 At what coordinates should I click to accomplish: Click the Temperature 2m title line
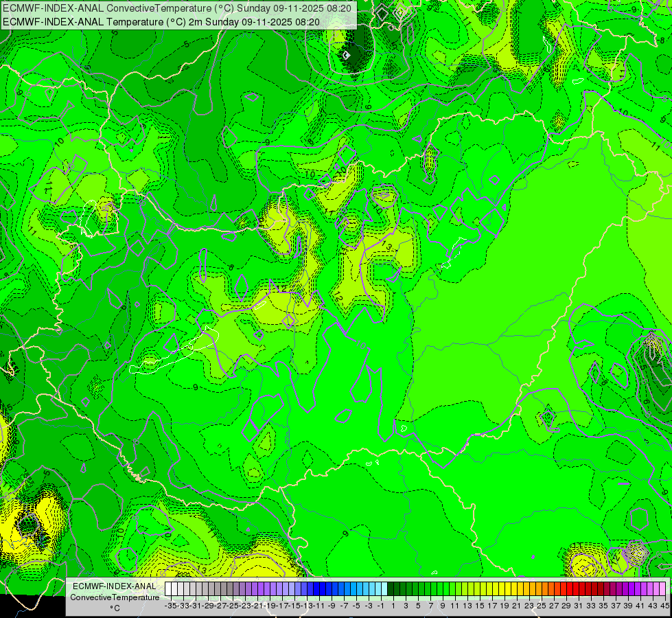(x=161, y=22)
